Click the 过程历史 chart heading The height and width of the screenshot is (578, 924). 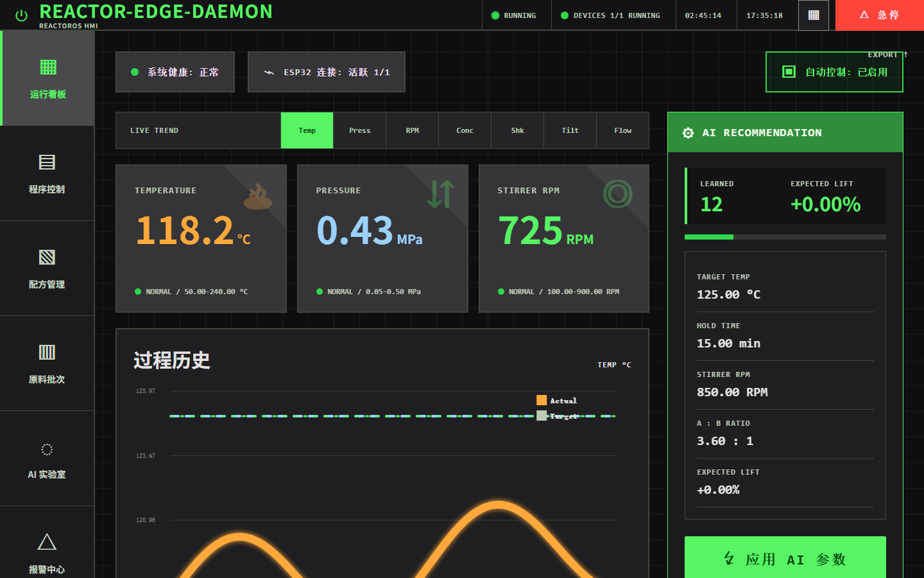172,360
